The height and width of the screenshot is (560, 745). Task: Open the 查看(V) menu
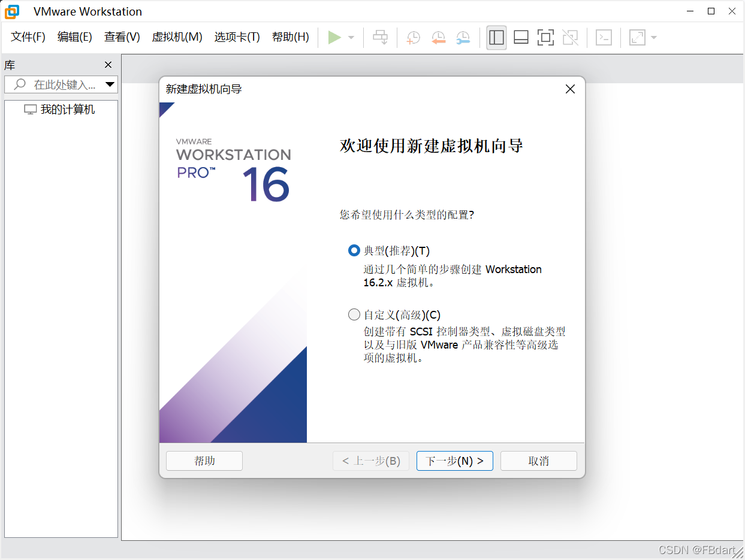point(122,37)
